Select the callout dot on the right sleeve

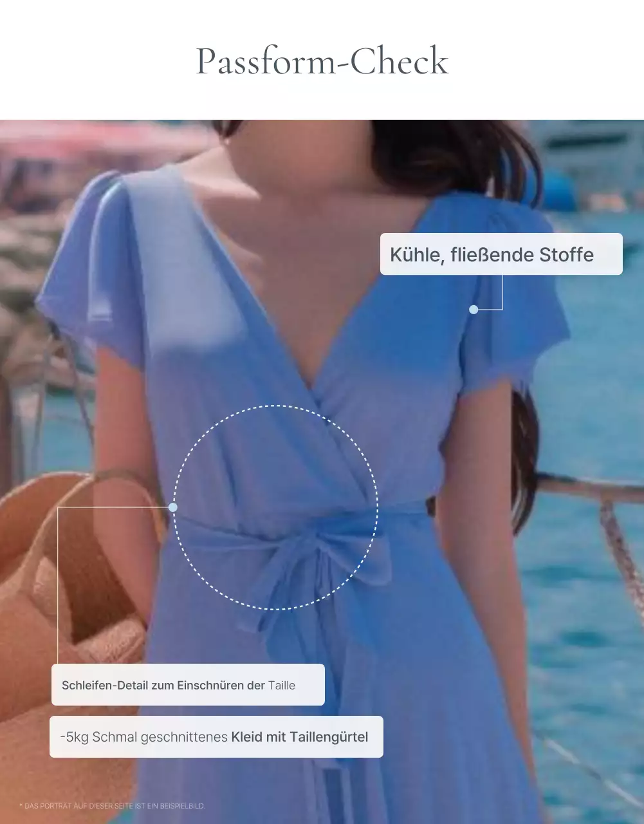click(x=474, y=311)
